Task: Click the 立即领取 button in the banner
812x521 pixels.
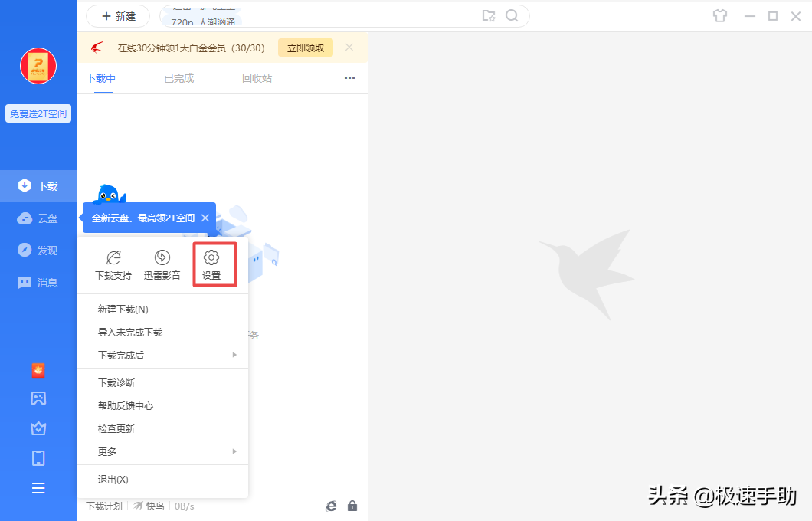Action: point(305,48)
